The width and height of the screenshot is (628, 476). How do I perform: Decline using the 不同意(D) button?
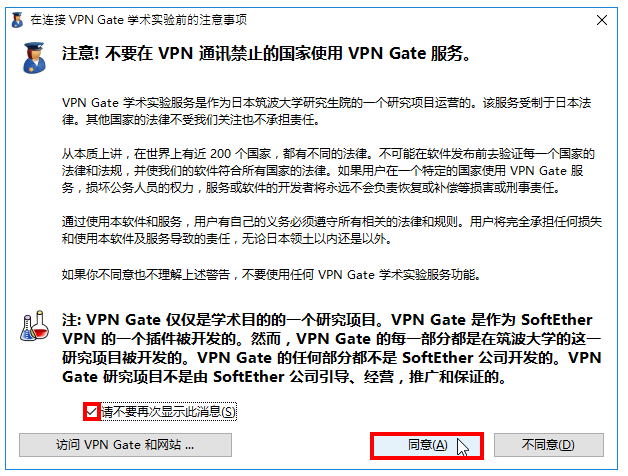tap(549, 445)
